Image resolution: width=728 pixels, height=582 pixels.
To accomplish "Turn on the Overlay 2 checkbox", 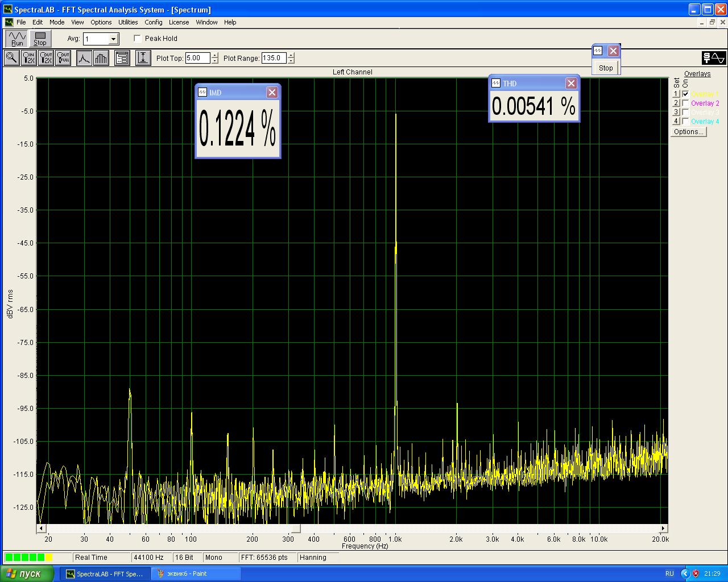I will pos(686,103).
